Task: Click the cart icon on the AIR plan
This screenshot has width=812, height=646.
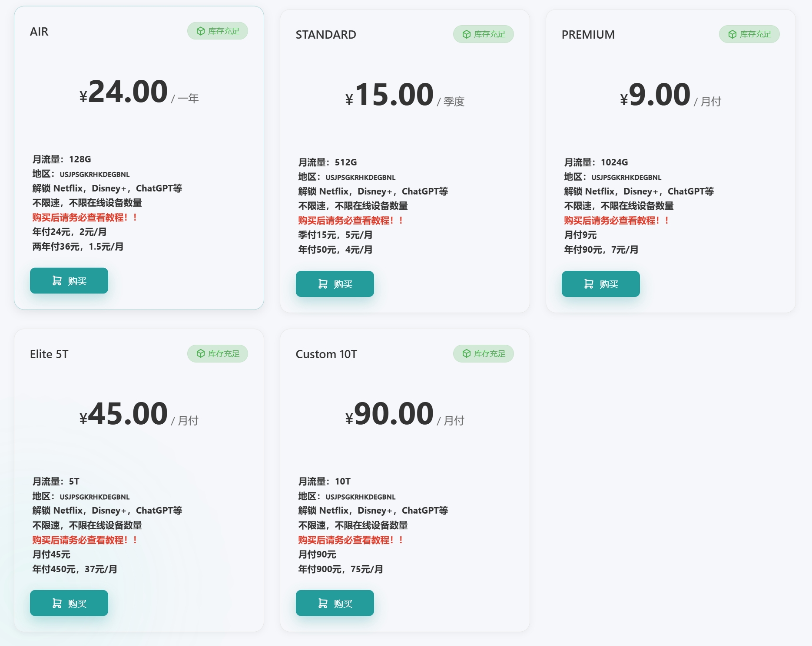Action: [x=57, y=281]
